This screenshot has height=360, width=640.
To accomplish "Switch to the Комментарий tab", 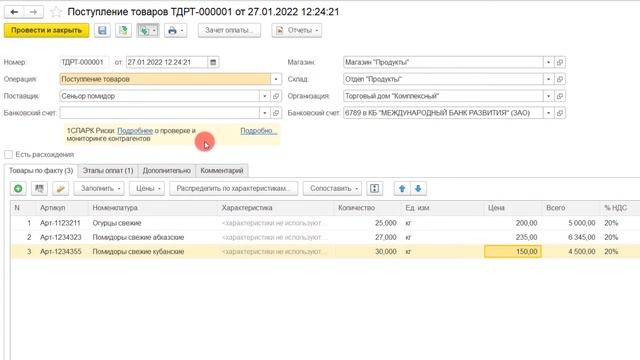I will point(222,171).
